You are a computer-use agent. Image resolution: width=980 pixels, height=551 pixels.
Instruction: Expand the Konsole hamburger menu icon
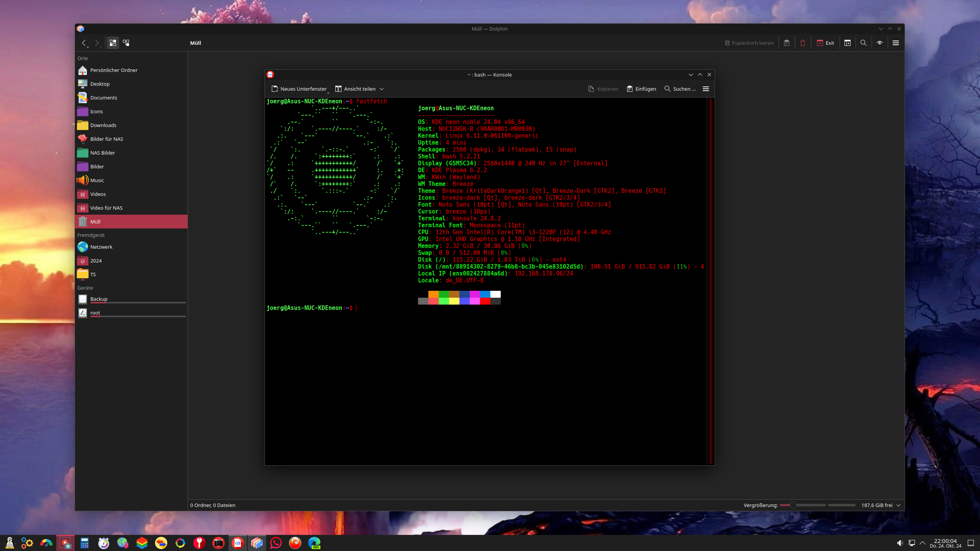point(705,88)
